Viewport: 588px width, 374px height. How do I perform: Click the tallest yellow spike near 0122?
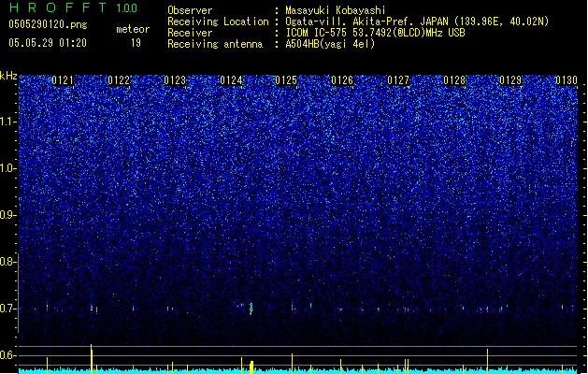coord(91,358)
